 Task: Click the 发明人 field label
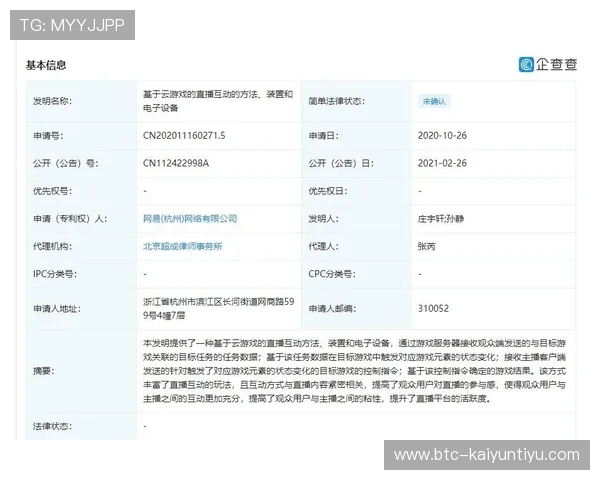pyautogui.click(x=323, y=219)
